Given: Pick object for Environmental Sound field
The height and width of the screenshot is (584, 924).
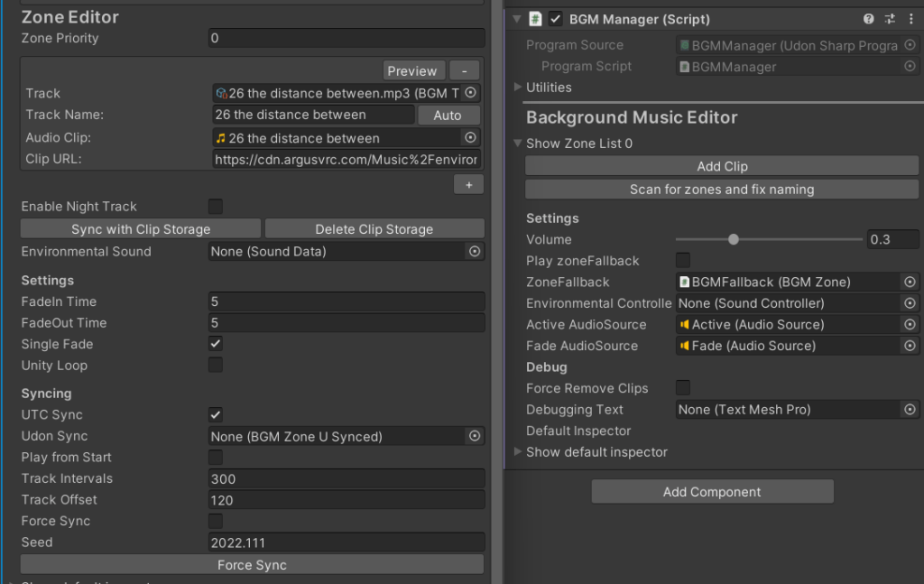Looking at the screenshot, I should (x=475, y=252).
